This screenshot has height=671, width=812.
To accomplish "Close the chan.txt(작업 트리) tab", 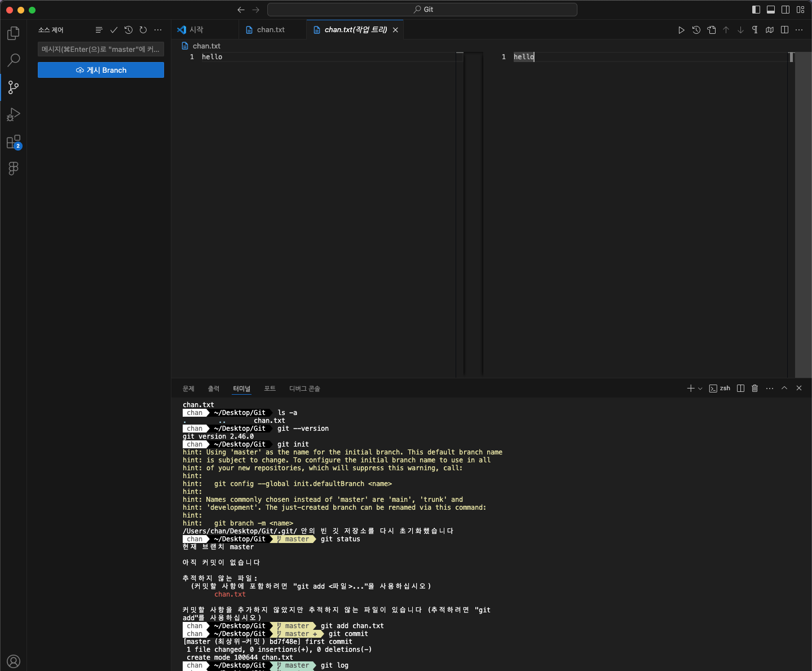I will point(395,30).
